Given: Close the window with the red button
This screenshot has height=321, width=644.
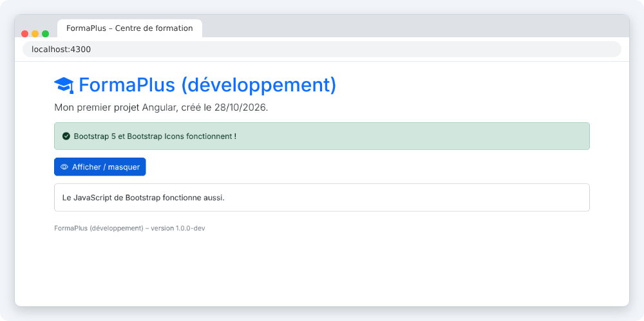Looking at the screenshot, I should [24, 33].
